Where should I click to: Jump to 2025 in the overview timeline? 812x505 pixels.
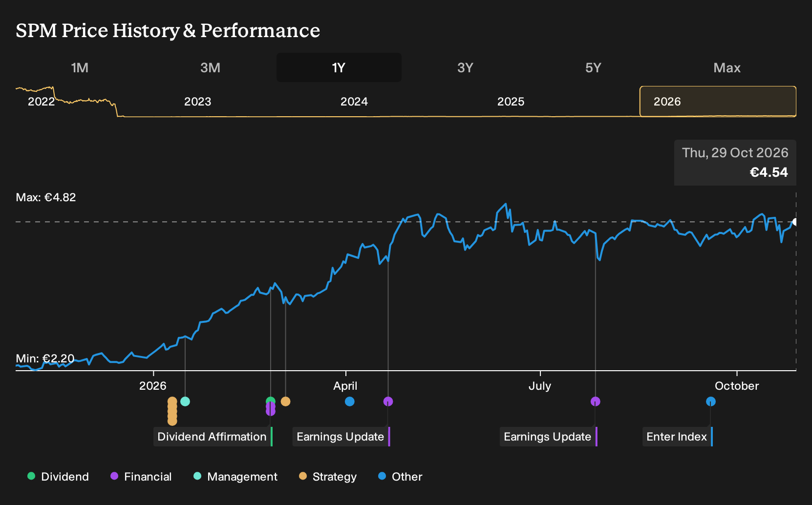click(x=511, y=102)
